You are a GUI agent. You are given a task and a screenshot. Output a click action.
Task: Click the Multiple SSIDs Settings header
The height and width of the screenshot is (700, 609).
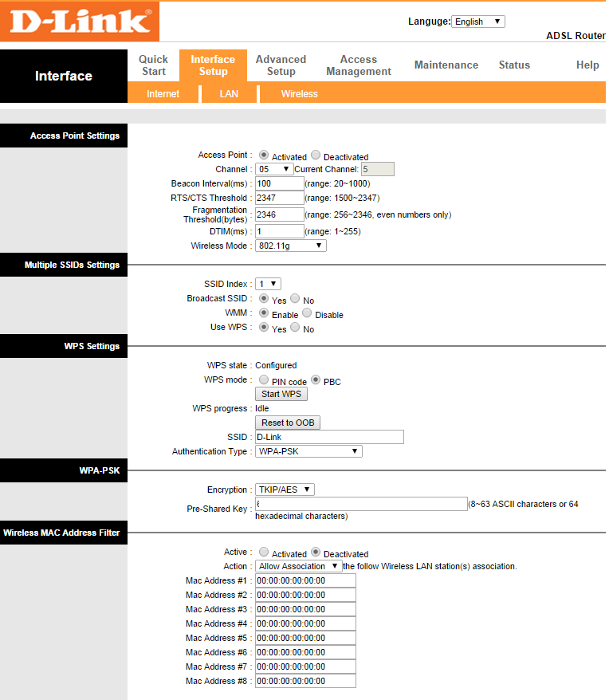coord(64,265)
